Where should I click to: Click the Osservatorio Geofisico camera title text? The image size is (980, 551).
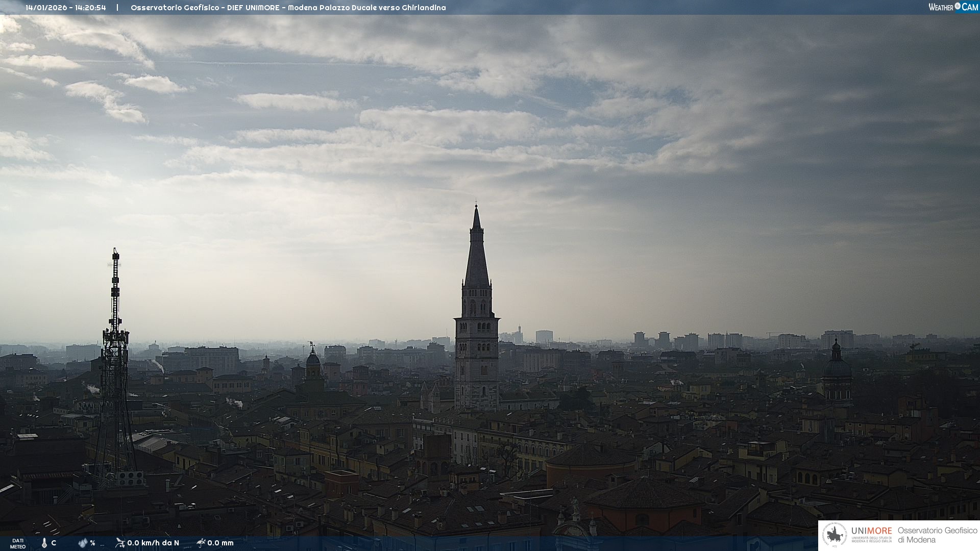(288, 8)
